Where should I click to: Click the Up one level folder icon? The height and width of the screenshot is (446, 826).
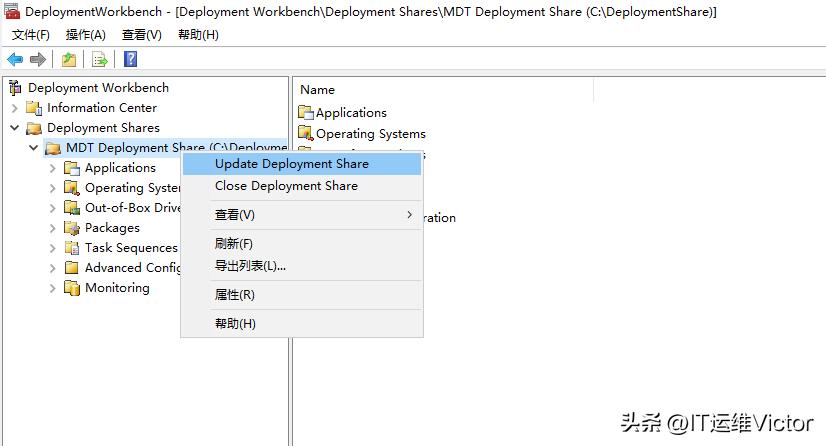68,59
